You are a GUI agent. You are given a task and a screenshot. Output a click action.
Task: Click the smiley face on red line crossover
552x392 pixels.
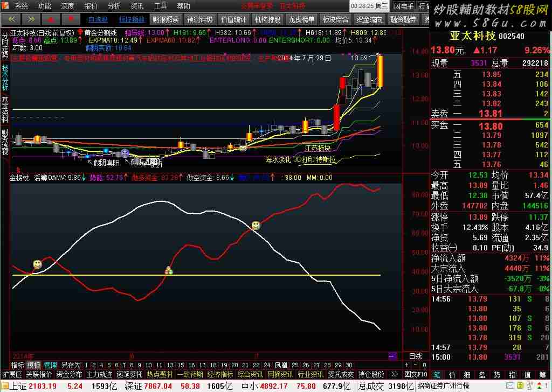(x=256, y=226)
